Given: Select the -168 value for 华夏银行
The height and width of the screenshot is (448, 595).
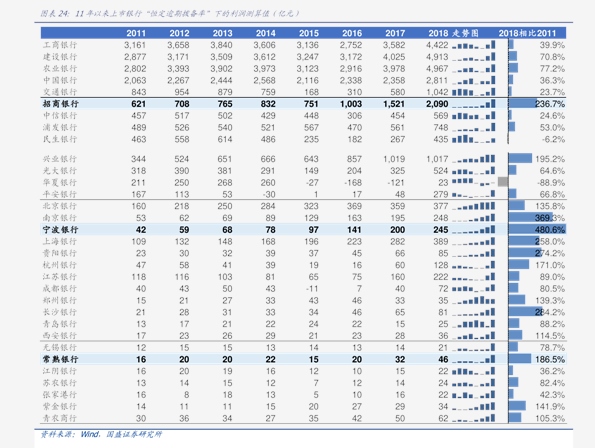Looking at the screenshot, I should [353, 182].
